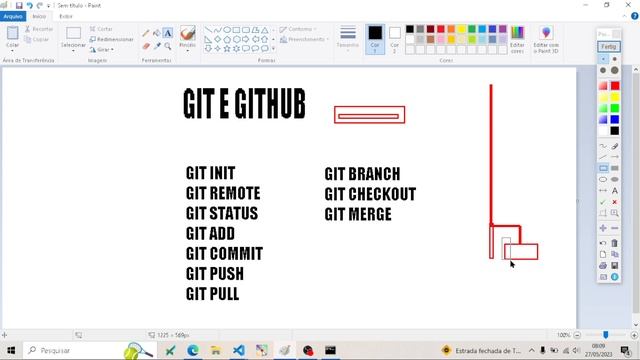The height and width of the screenshot is (360, 640).
Task: Open the Arquivo file menu
Action: 13,16
